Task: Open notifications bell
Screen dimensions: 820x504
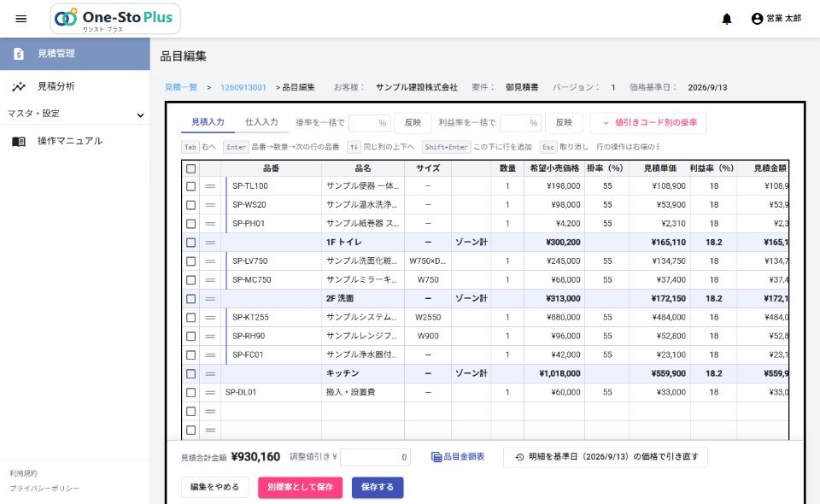Action: coord(727,19)
